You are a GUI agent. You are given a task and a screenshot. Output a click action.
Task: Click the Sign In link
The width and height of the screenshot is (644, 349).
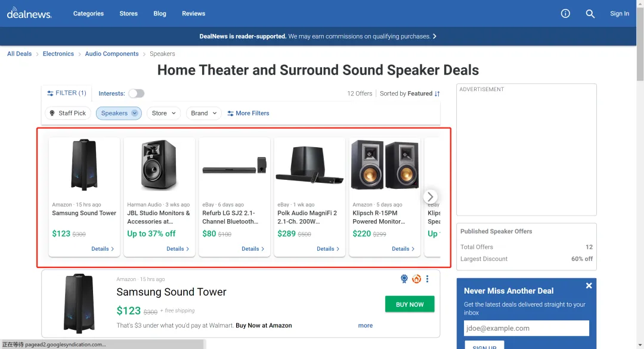click(620, 14)
